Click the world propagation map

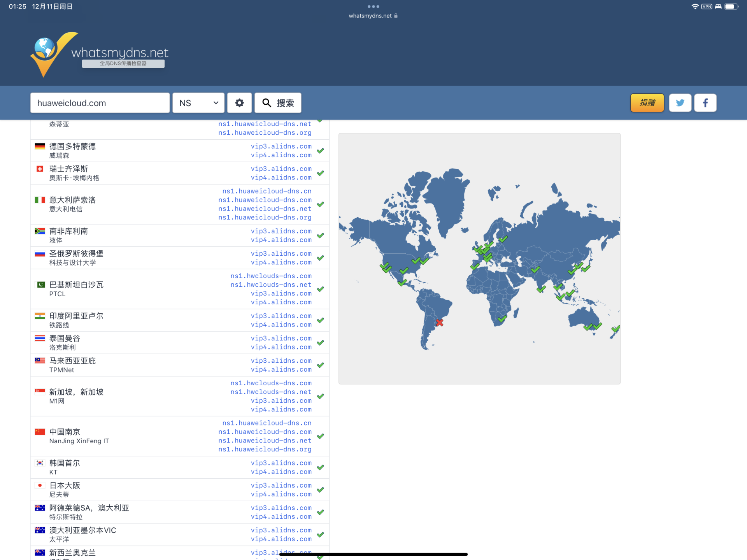pyautogui.click(x=479, y=259)
